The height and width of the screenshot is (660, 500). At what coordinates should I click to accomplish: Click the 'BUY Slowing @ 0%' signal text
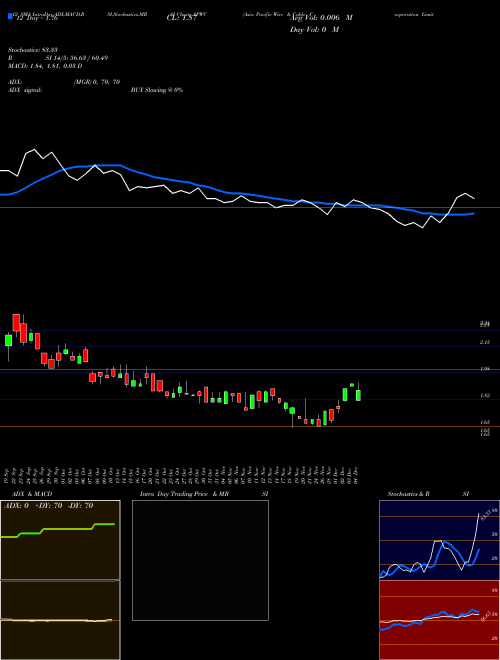pos(157,90)
